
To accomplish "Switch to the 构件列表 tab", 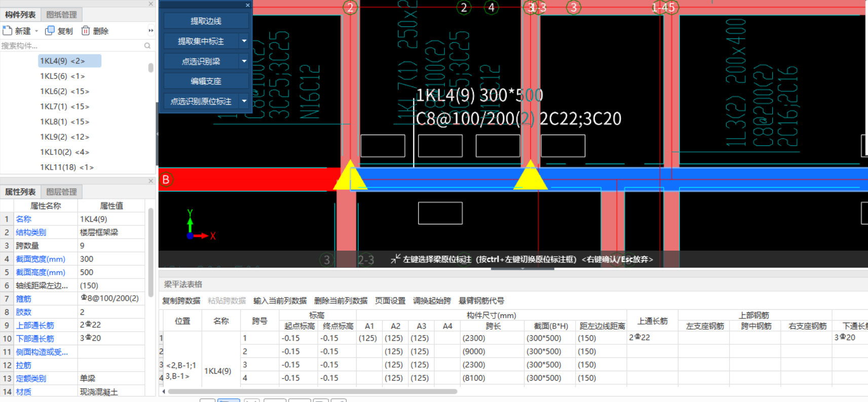I will 20,15.
